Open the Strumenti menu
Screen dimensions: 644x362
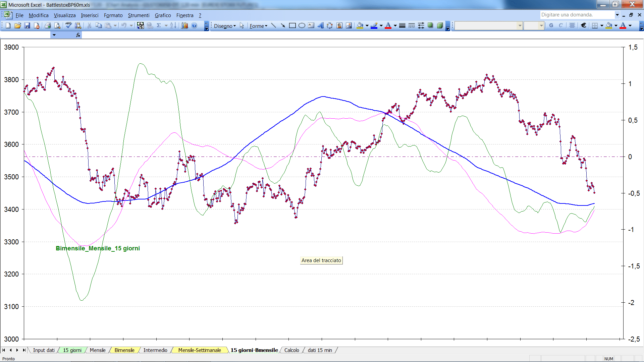(x=139, y=15)
